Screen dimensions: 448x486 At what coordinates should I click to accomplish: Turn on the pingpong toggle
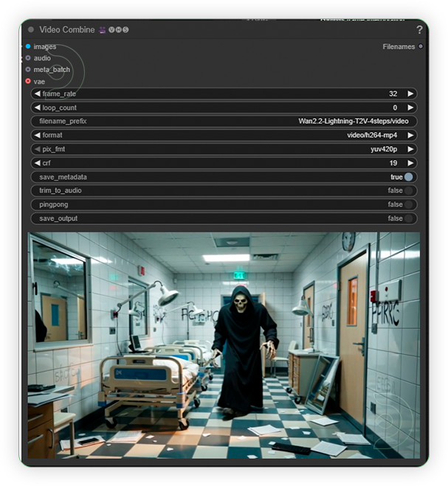coord(408,204)
